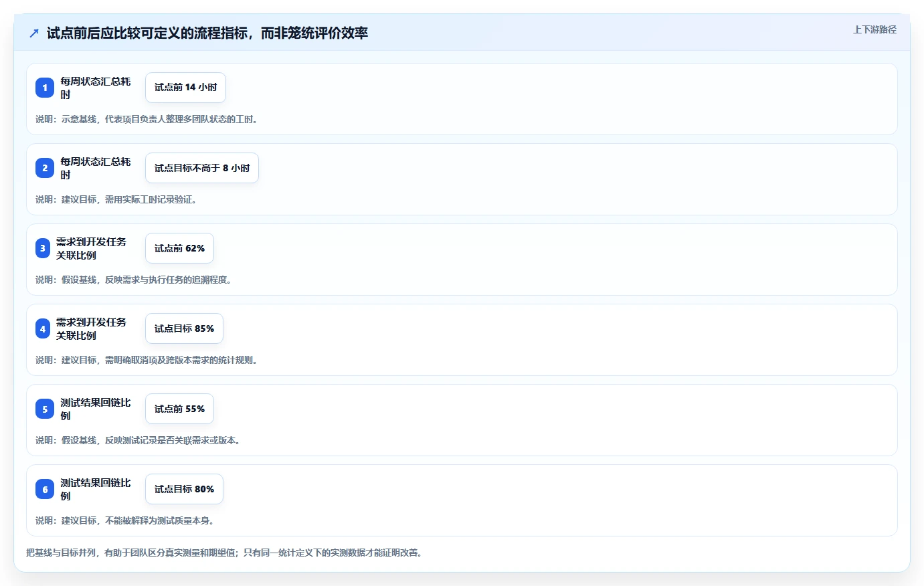Click 需求到开发任务关联比例 title in card 4
The image size is (924, 586).
[91, 328]
